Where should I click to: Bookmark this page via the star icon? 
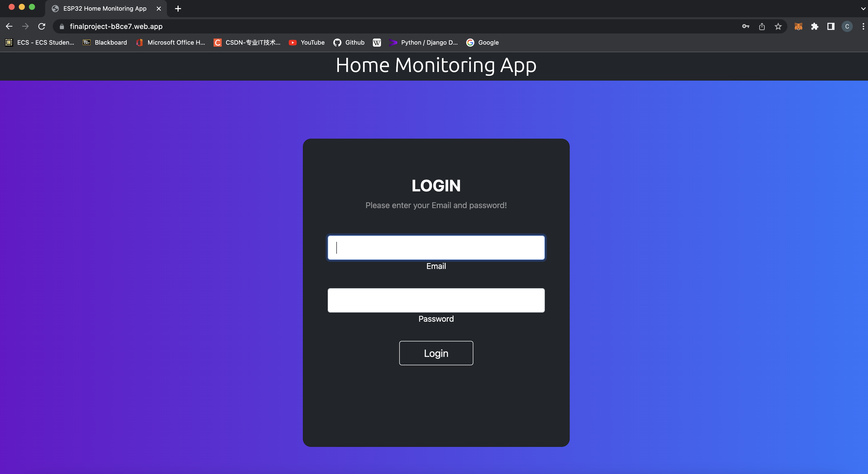[778, 26]
